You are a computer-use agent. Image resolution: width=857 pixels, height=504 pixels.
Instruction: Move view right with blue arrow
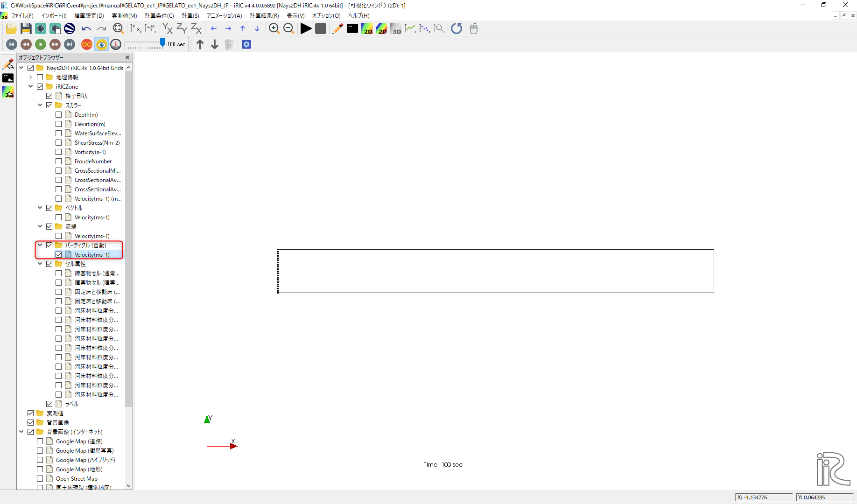pyautogui.click(x=228, y=29)
